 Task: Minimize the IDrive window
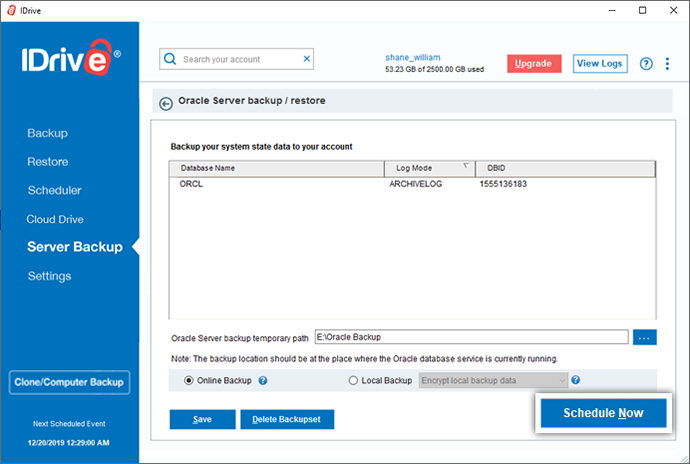(612, 10)
